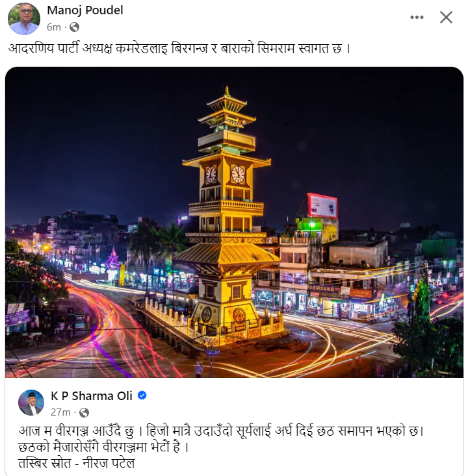The width and height of the screenshot is (468, 476).
Task: Open the 27m shared post timestamp
Action: point(60,412)
